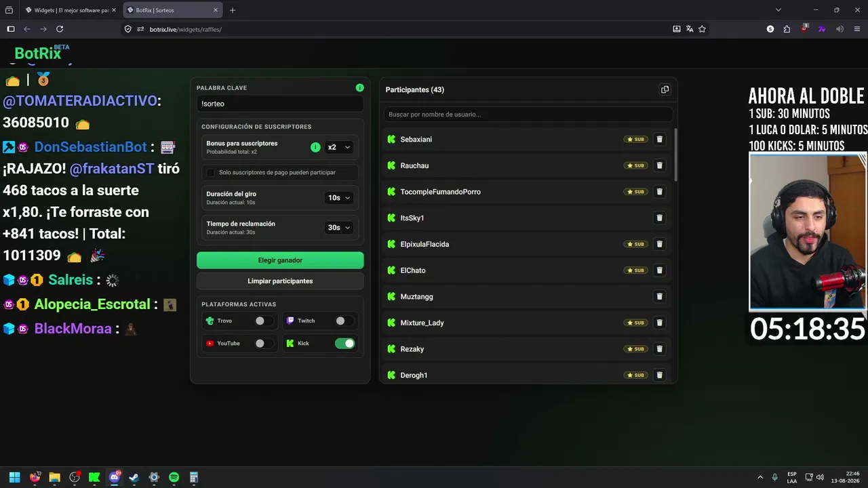The height and width of the screenshot is (488, 868).
Task: Click the trash icon beside ElChato
Action: tap(659, 270)
